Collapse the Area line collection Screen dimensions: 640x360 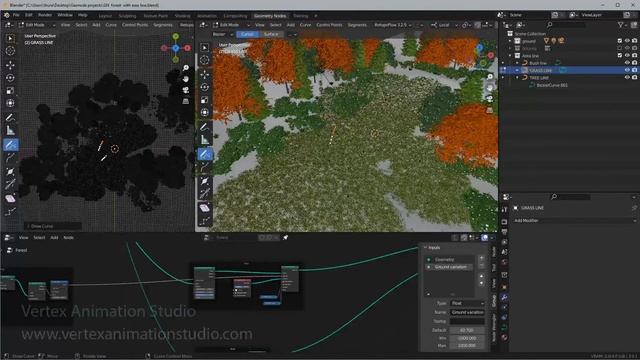click(510, 56)
